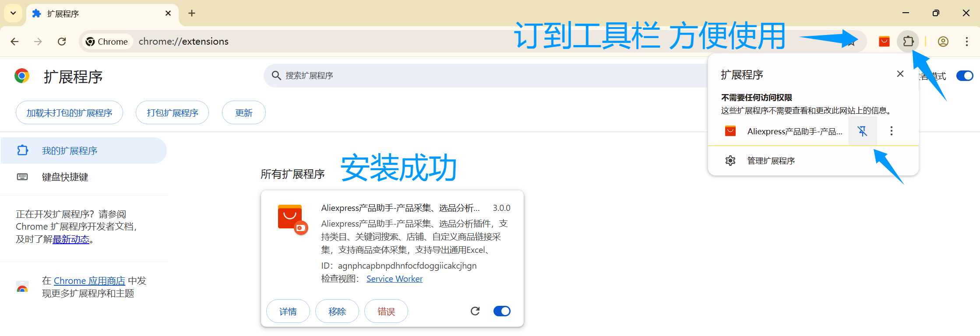
Task: Click the Extensions puzzle toolbar icon
Action: [909, 41]
